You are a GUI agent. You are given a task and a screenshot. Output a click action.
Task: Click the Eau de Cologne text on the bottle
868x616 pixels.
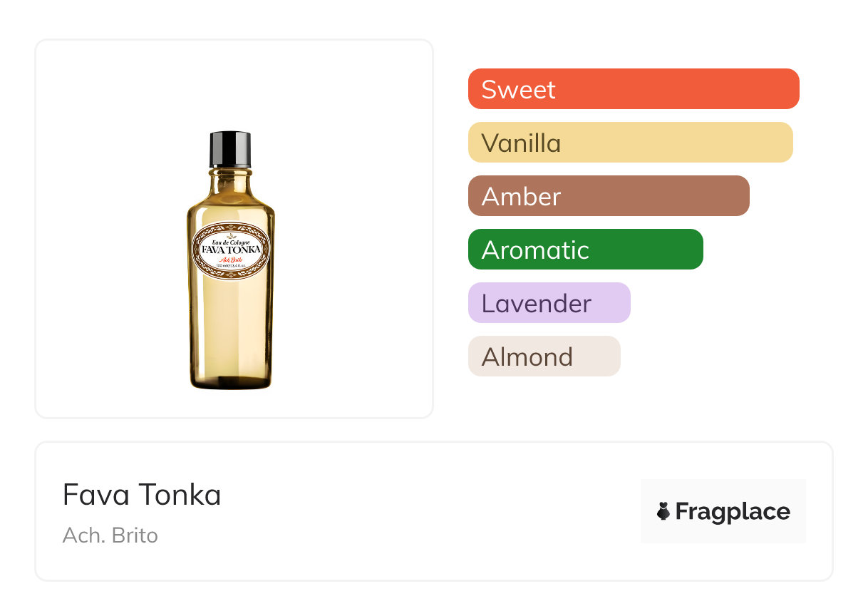pos(231,242)
